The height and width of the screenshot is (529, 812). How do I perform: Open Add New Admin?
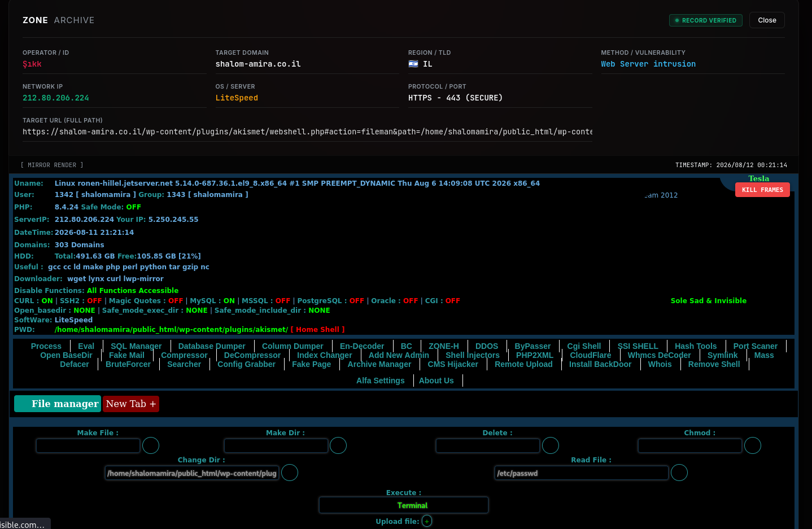[x=399, y=355]
